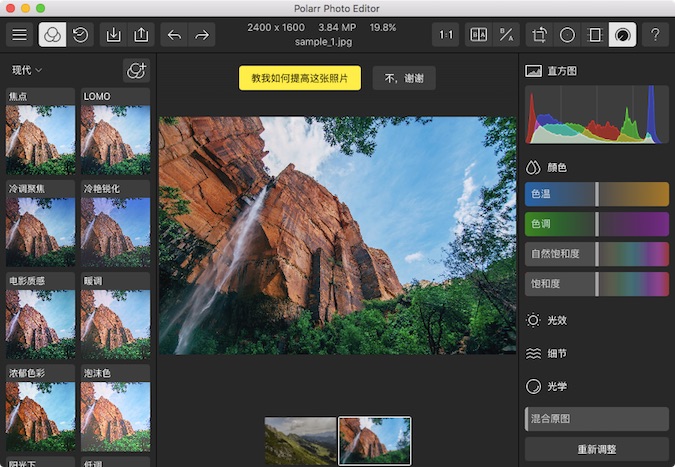Apply the 暖调 filter preset
This screenshot has height=467, width=675.
[115, 315]
